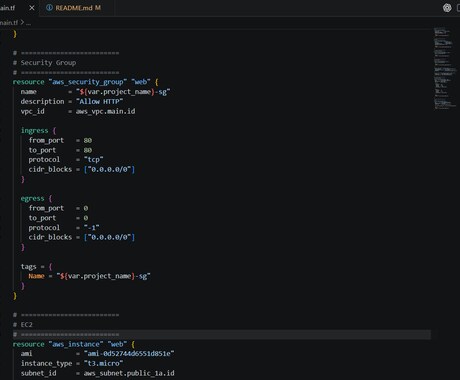460x380 pixels.
Task: Click the 'tags = {' line
Action: coord(36,266)
